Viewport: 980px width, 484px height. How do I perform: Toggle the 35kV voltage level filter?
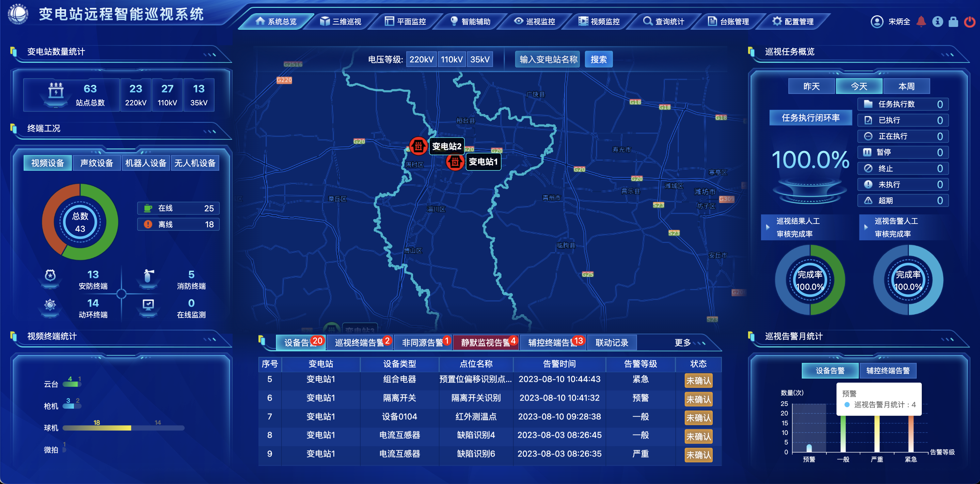(480, 59)
